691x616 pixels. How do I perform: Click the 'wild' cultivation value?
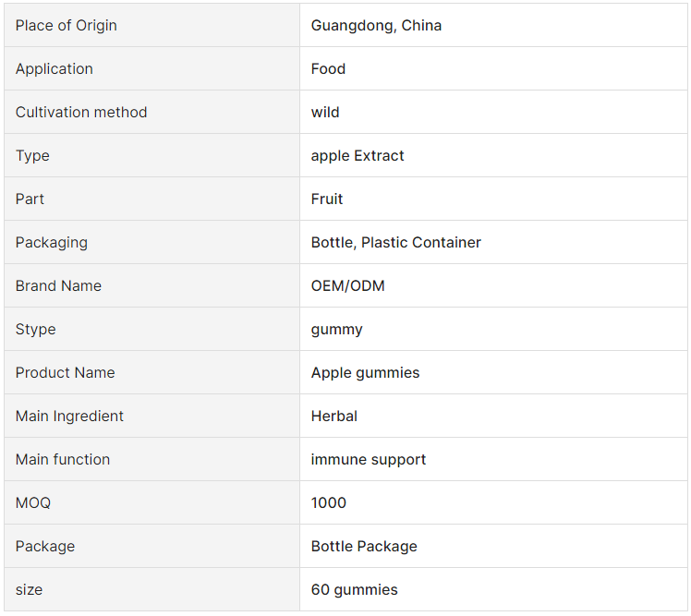(x=325, y=113)
